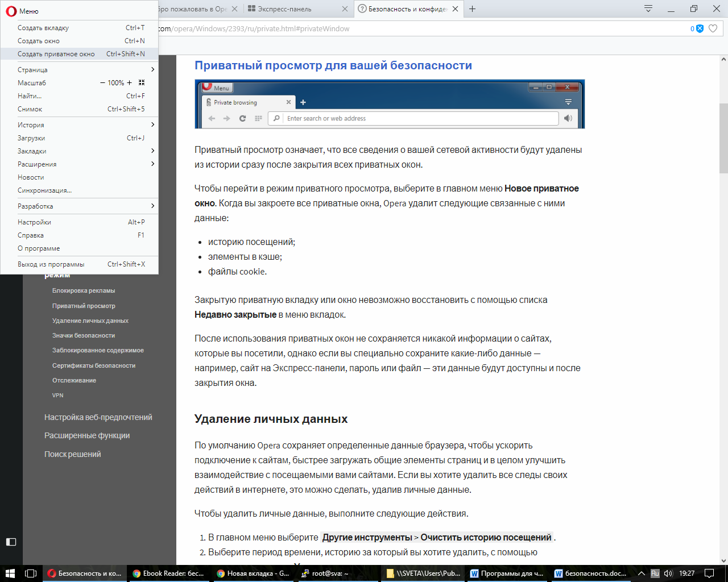
Task: Select Снимок menu entry
Action: tap(79, 109)
